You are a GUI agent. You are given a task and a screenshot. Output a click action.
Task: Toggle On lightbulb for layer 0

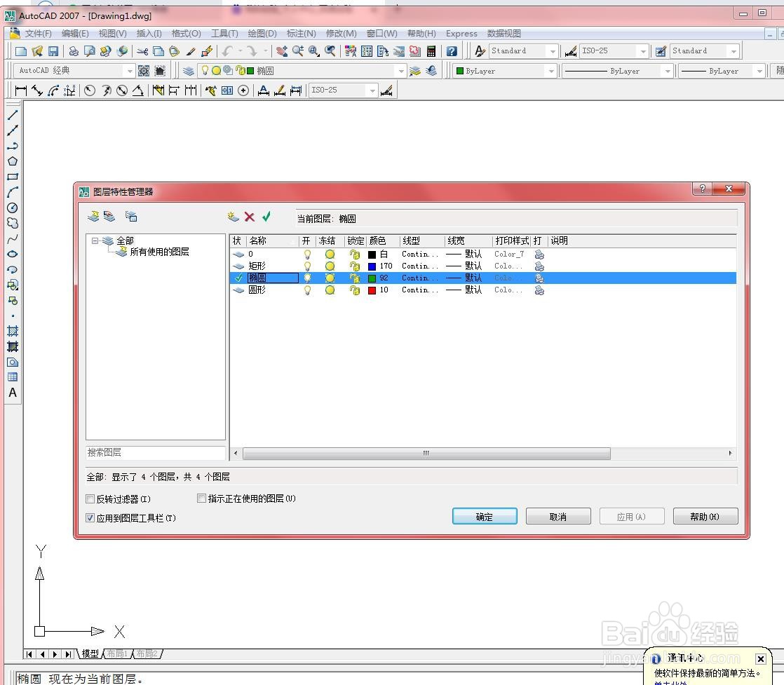tap(308, 254)
